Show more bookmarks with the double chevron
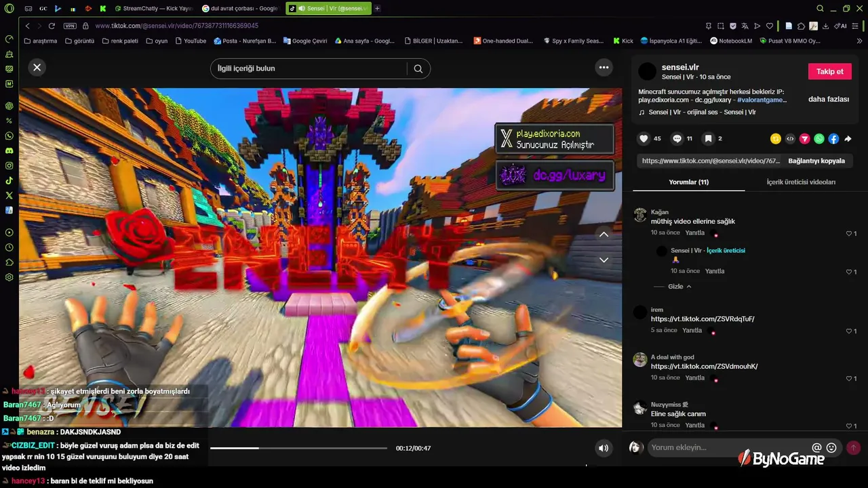The height and width of the screenshot is (488, 868). pyautogui.click(x=860, y=41)
